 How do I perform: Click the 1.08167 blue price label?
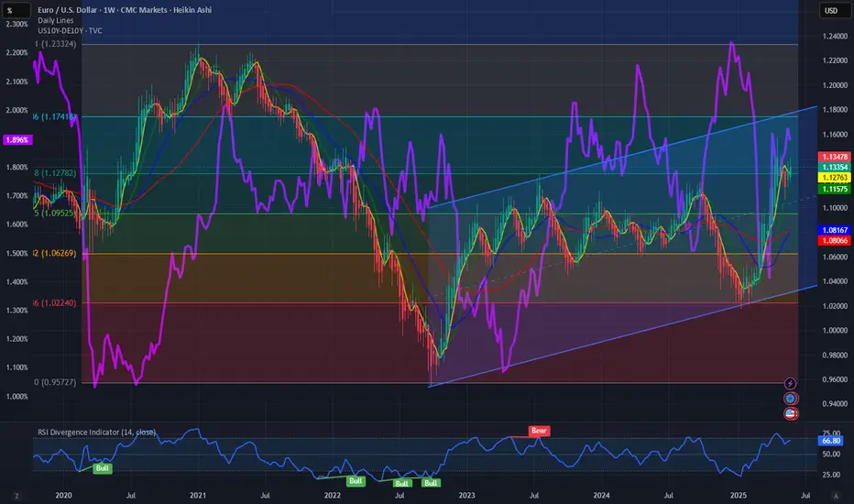pyautogui.click(x=835, y=230)
